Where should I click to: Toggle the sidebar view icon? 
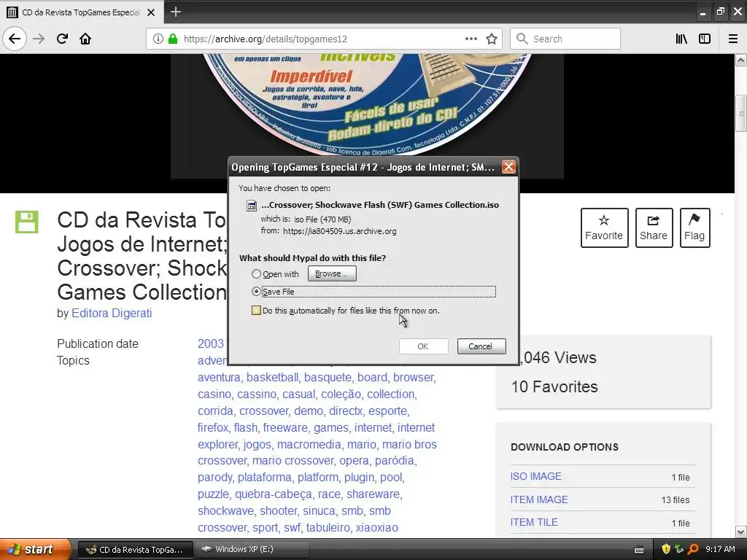pos(705,39)
